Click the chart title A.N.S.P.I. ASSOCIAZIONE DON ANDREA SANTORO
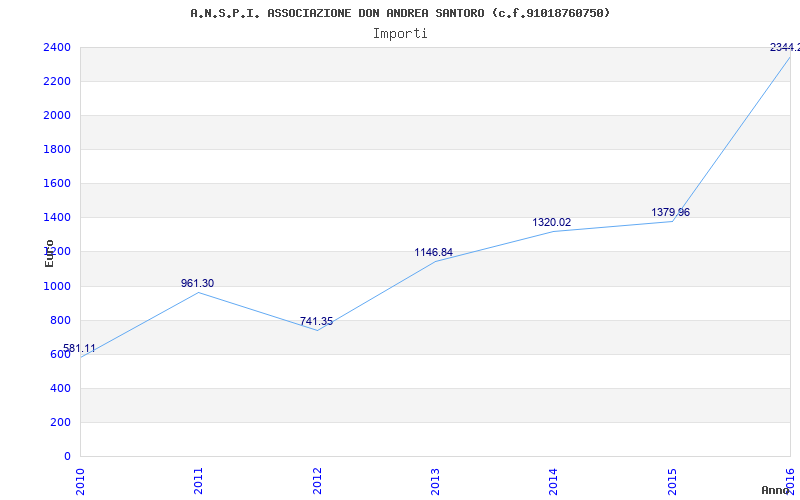 coord(400,13)
